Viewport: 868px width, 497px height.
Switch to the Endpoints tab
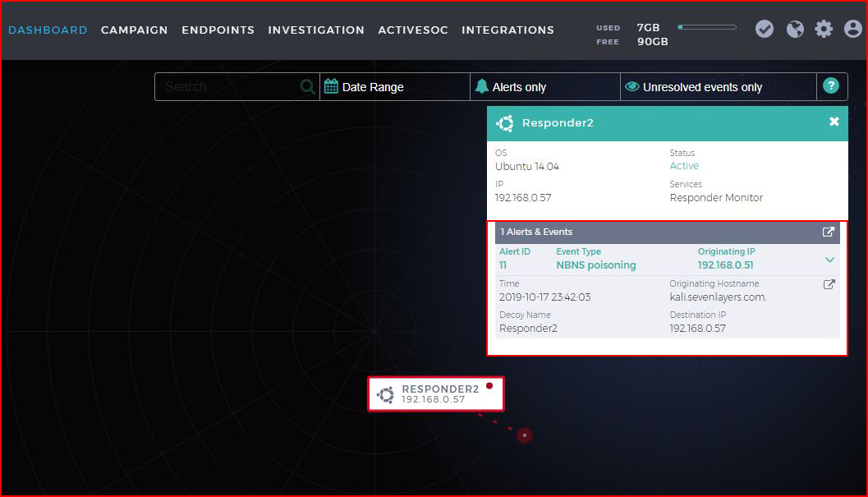pos(218,30)
